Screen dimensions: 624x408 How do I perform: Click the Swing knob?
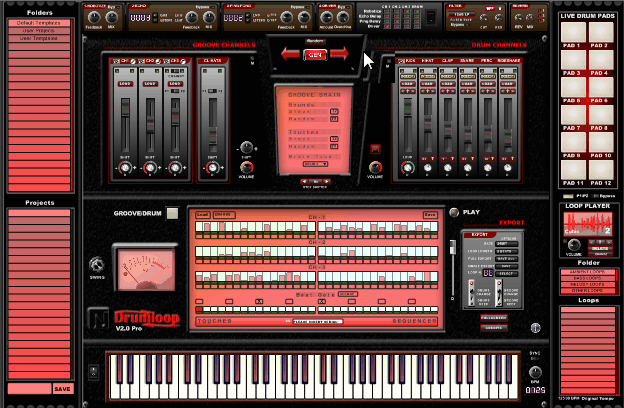click(x=97, y=265)
